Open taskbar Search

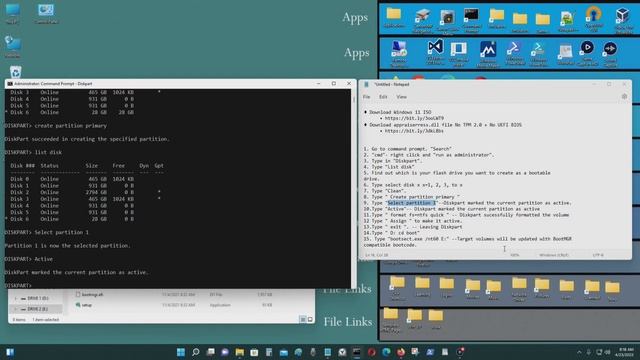196,352
